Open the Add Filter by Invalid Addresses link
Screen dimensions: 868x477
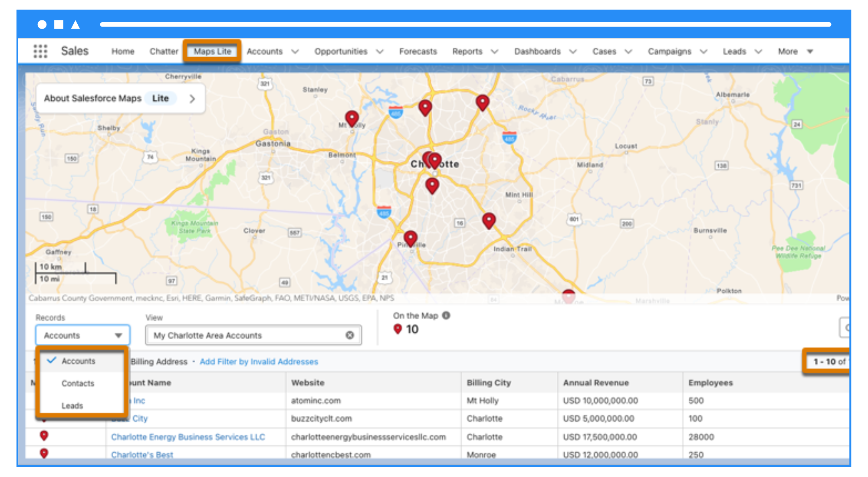(x=259, y=361)
